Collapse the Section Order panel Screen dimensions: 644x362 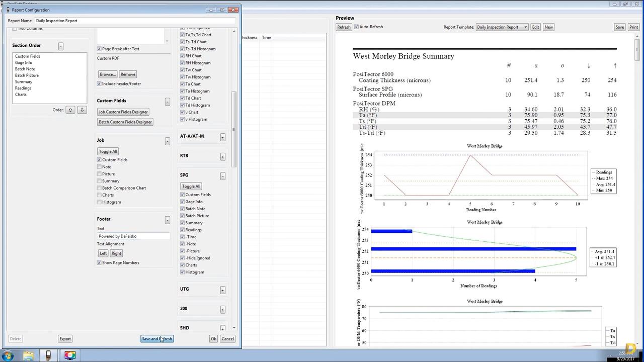pyautogui.click(x=61, y=46)
